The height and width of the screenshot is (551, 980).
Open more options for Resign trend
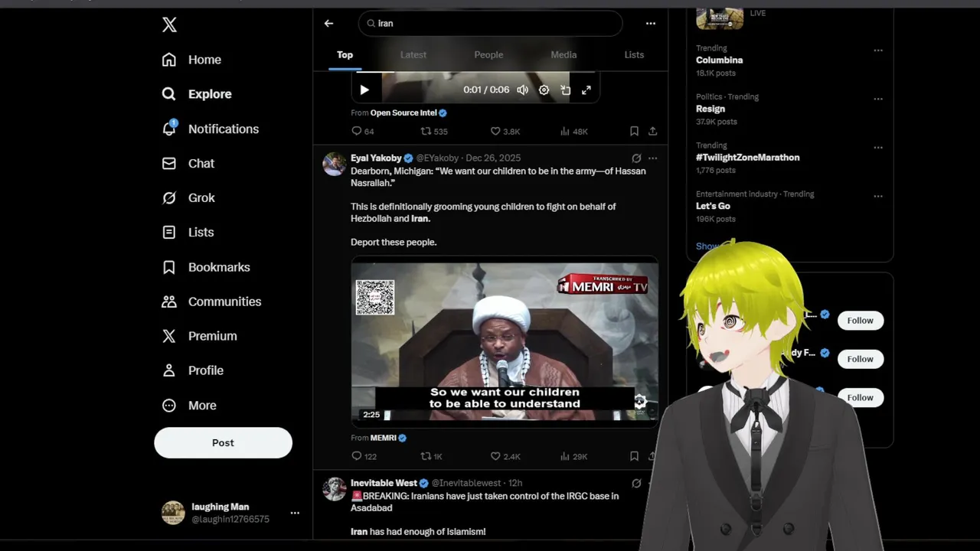tap(878, 99)
